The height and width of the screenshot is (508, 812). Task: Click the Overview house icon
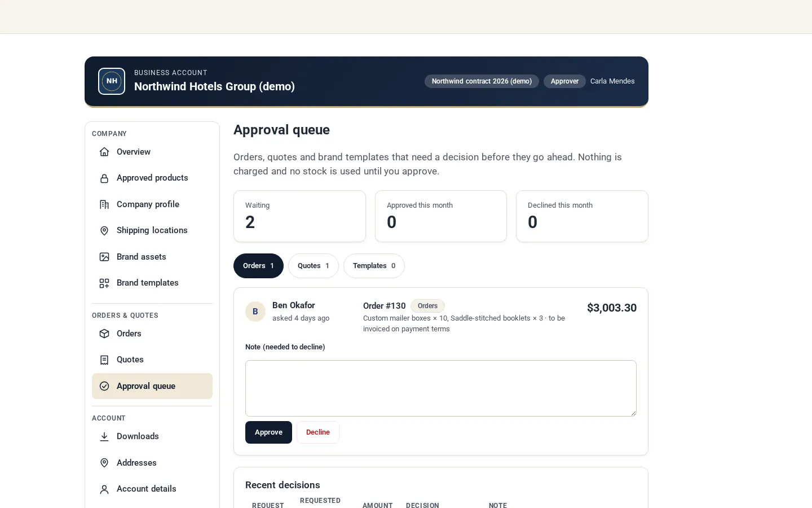pos(104,152)
